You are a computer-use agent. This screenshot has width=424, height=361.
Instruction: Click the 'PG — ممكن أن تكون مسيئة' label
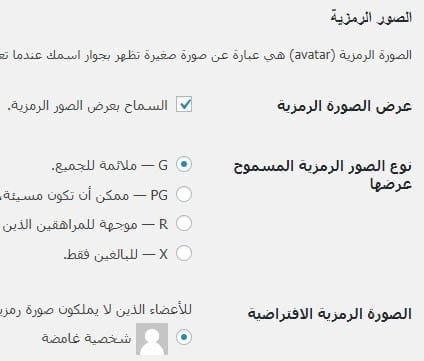(84, 195)
